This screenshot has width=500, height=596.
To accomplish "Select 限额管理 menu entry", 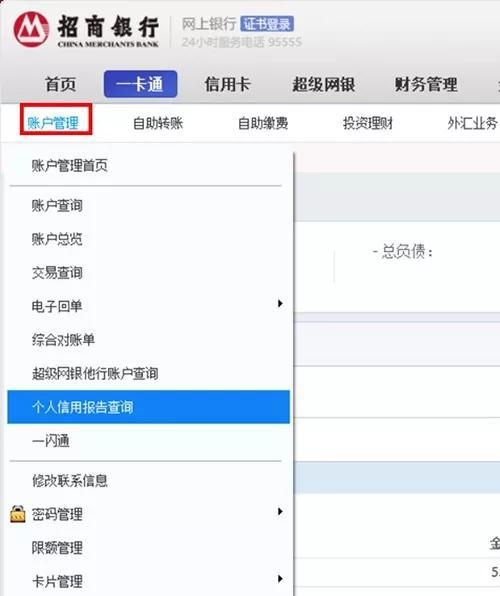I will (57, 548).
